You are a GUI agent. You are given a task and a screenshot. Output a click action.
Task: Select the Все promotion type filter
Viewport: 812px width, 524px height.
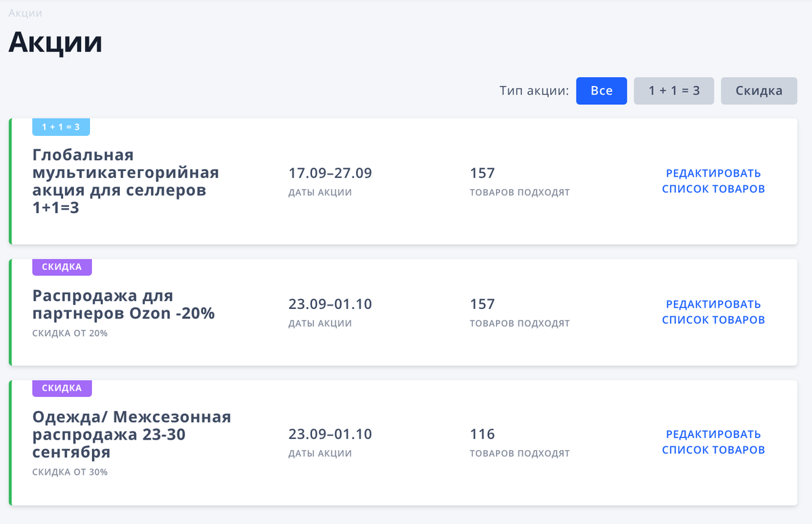tap(601, 91)
